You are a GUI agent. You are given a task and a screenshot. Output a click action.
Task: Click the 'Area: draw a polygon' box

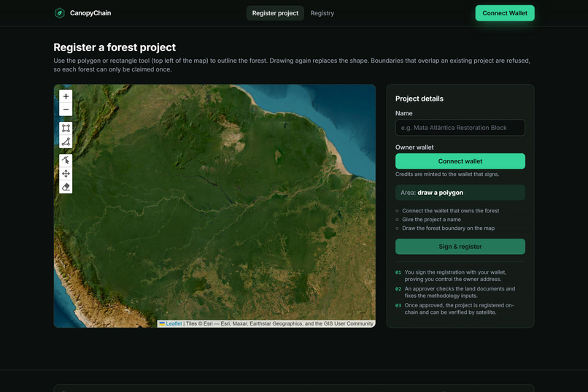[460, 193]
